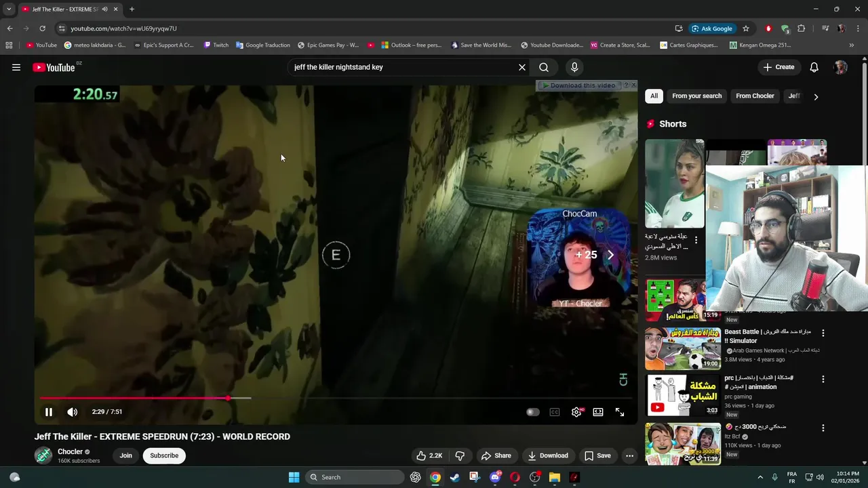Toggle closed captions (CC)
The image size is (868, 488).
point(555,412)
